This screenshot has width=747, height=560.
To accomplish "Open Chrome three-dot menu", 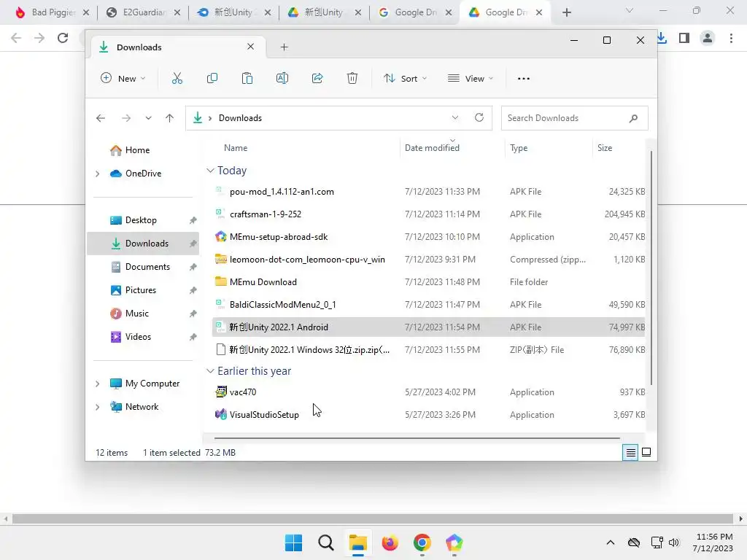I will click(731, 38).
